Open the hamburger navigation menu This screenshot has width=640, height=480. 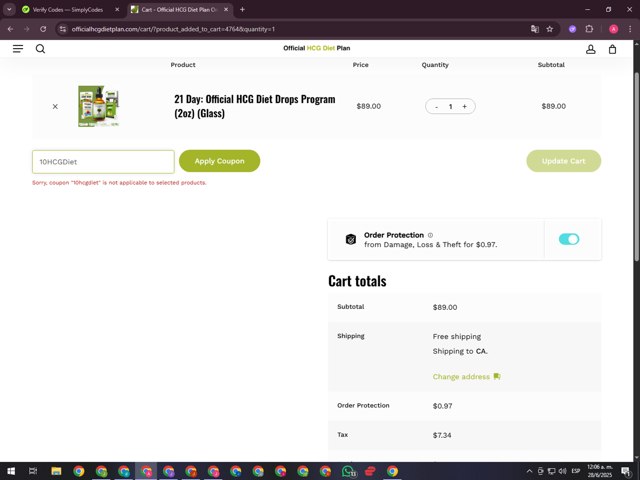18,49
